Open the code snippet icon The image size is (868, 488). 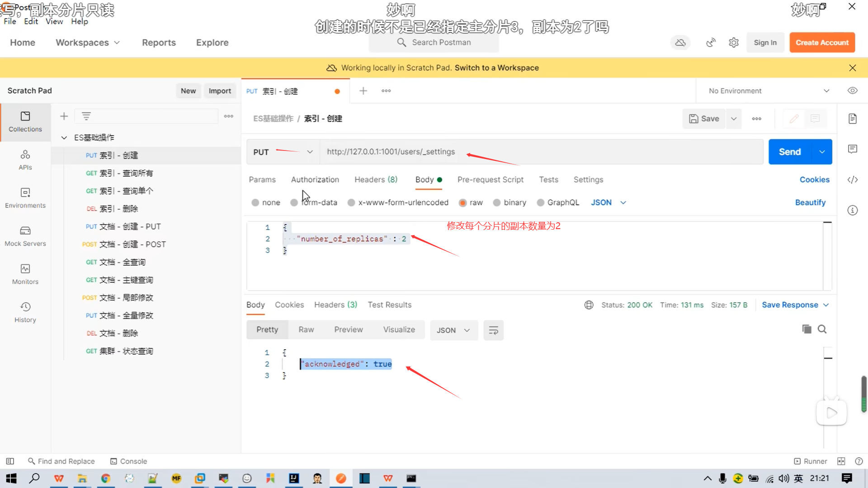click(x=852, y=180)
